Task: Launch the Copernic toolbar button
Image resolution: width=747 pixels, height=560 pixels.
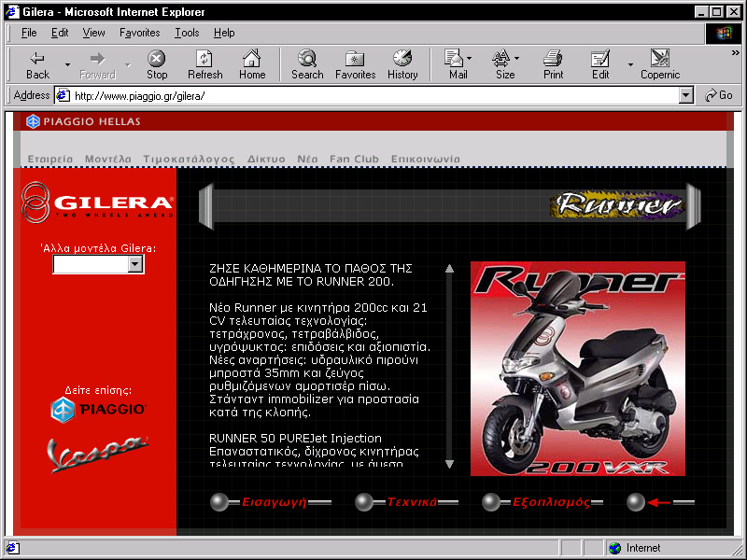Action: [x=660, y=64]
